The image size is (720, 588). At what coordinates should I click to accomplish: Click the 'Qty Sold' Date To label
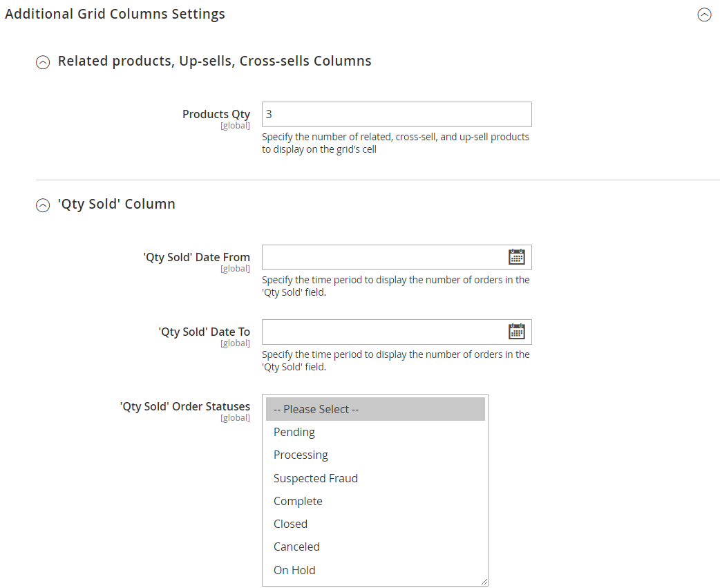tap(204, 332)
